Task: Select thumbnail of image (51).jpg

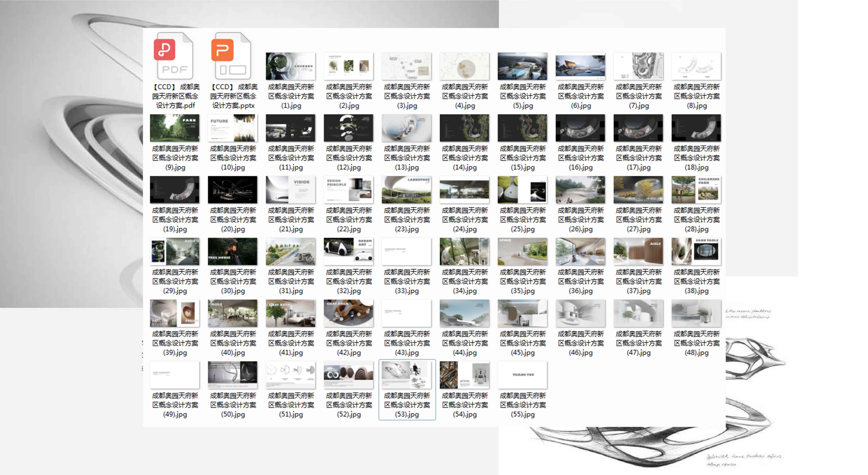Action: (290, 375)
